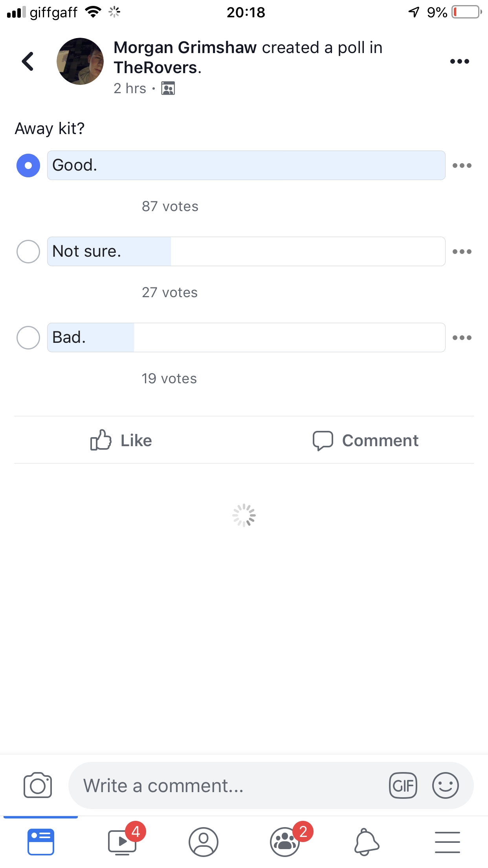Open the Notifications bell icon
488x868 pixels.
click(367, 842)
